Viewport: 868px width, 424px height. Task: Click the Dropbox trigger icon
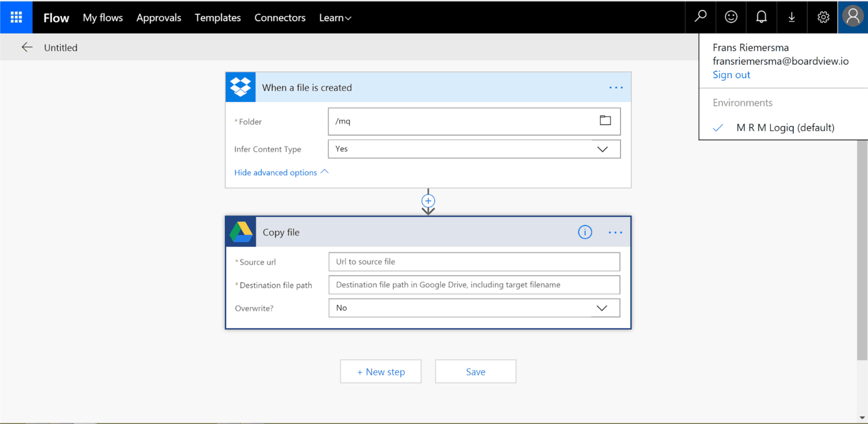(x=240, y=87)
